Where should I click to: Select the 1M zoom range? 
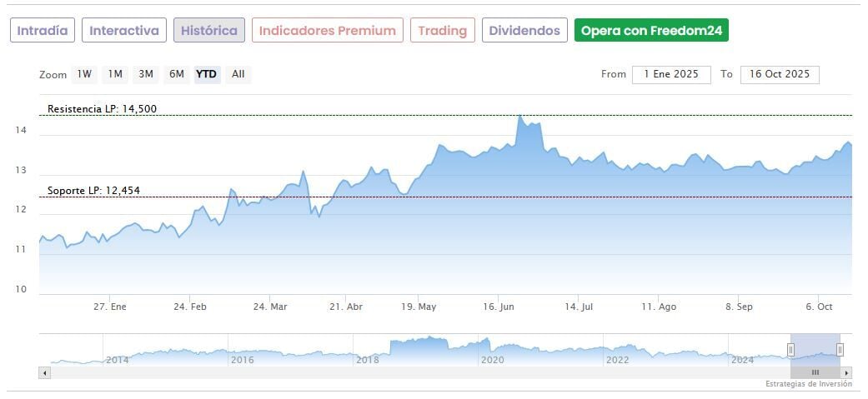115,74
